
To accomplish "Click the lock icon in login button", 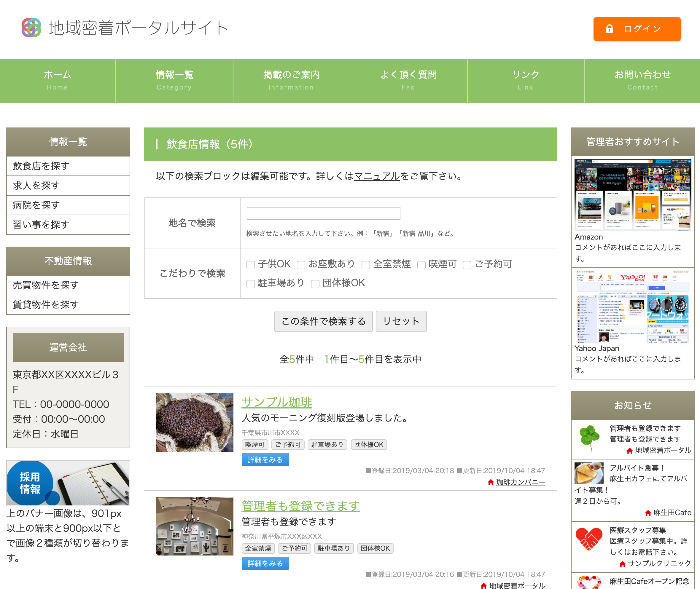I will click(x=609, y=29).
